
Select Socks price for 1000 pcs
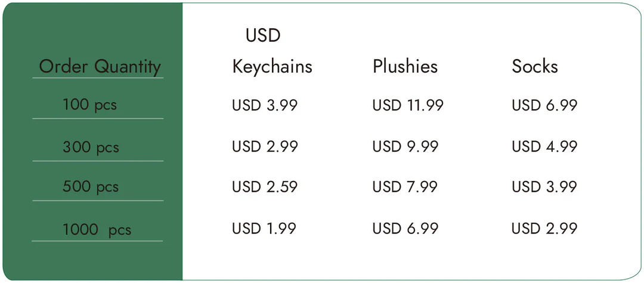tap(544, 228)
